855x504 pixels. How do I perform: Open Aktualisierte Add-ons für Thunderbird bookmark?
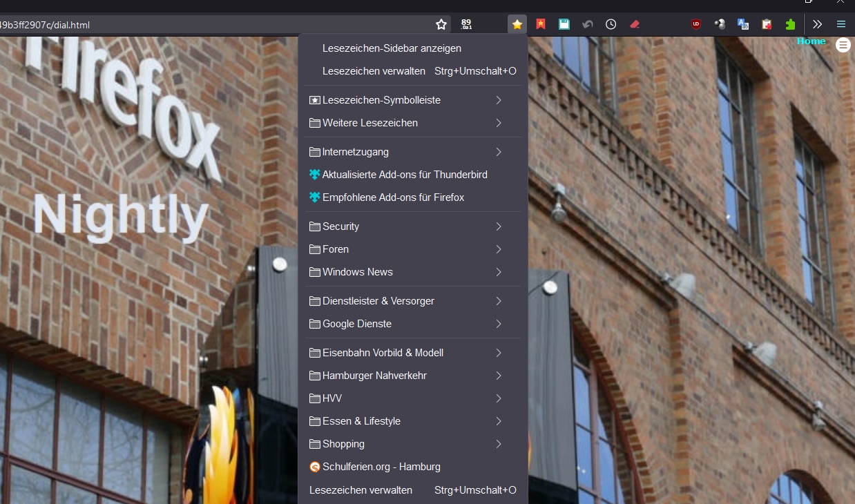click(413, 175)
